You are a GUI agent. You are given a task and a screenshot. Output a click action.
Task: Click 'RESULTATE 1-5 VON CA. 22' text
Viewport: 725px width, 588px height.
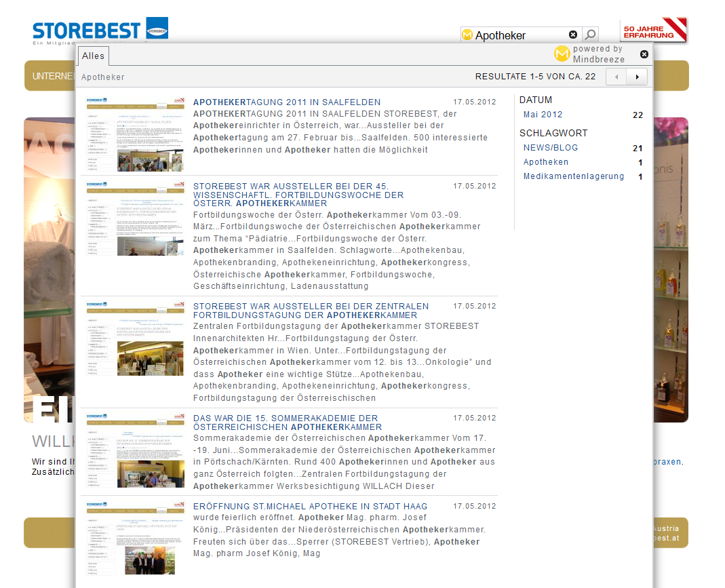(535, 77)
